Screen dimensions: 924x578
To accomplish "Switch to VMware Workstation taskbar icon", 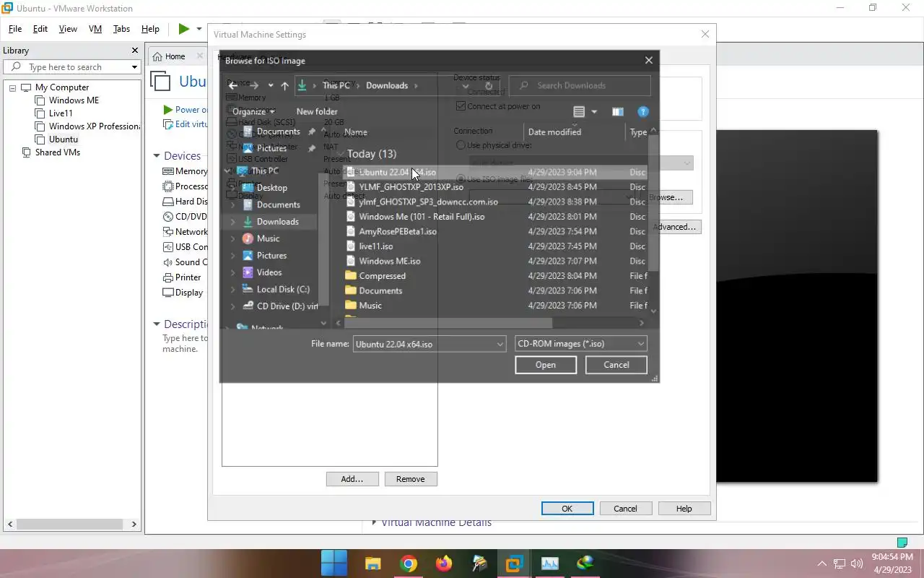I will tap(514, 563).
